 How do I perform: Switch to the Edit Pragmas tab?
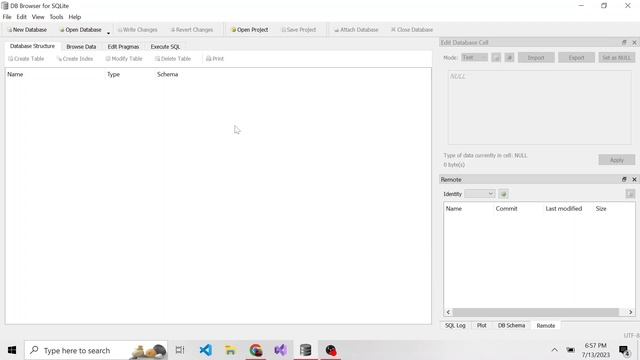tap(123, 47)
